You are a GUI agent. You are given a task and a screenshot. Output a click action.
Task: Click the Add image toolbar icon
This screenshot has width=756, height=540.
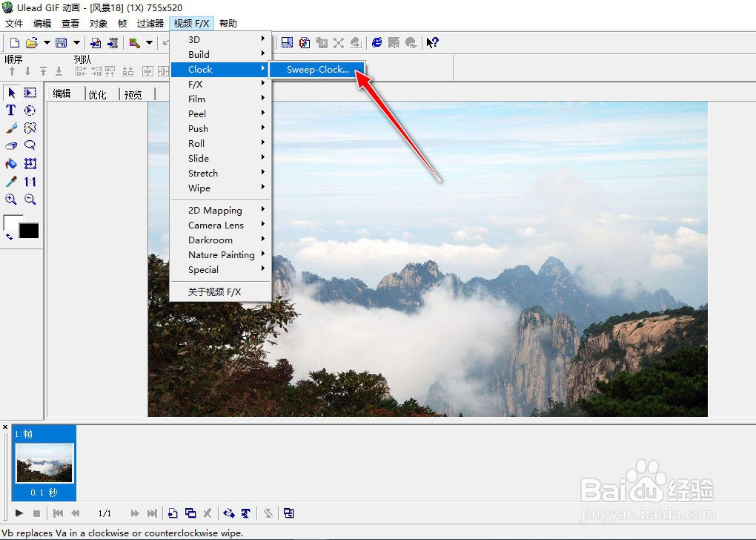(96, 43)
